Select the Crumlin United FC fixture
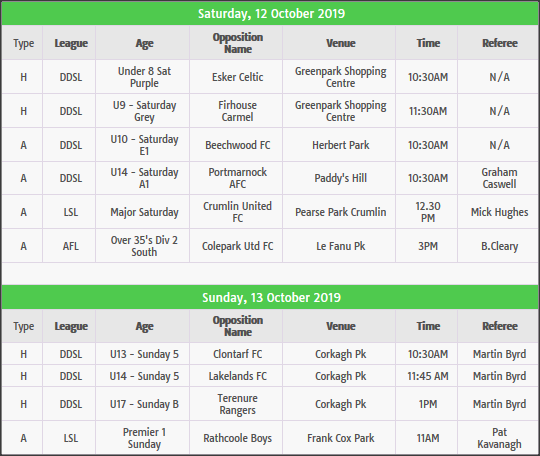This screenshot has height=456, width=540. point(237,212)
